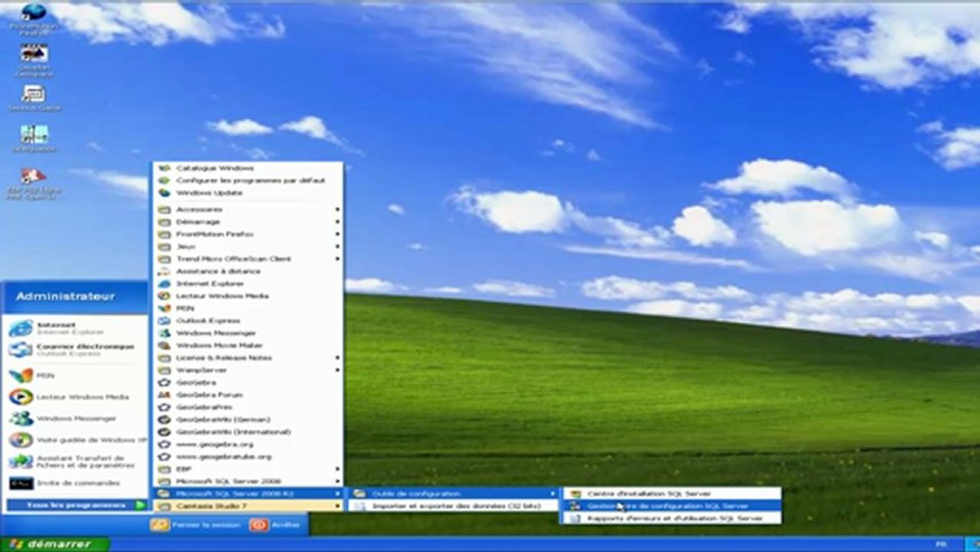Select the Microsoft SQL Server 2008 R2 folder
Viewport: 980px width, 552px height.
[x=248, y=493]
